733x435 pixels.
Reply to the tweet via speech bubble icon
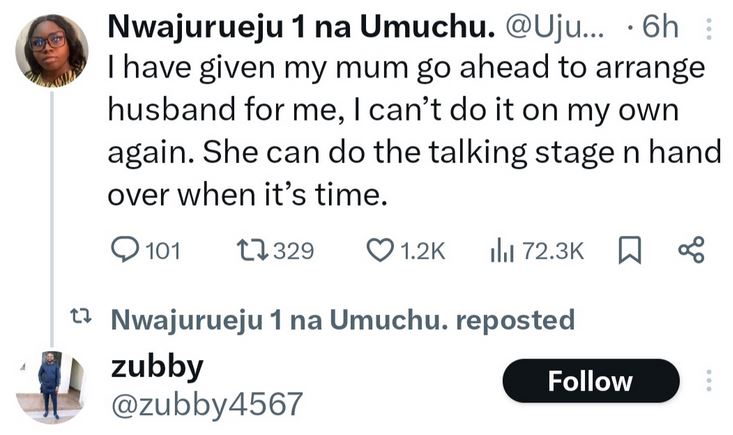coord(122,250)
